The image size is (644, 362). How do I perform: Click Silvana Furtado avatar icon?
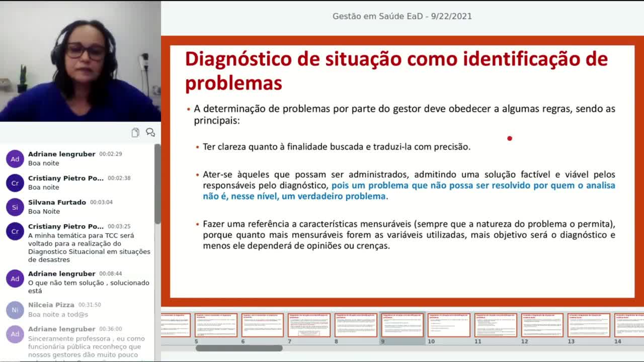[x=15, y=207]
